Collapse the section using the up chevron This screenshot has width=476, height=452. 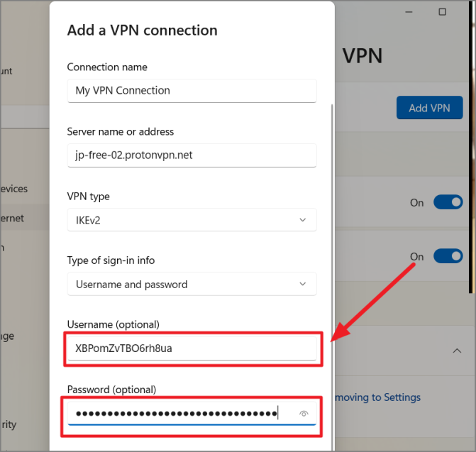click(457, 351)
